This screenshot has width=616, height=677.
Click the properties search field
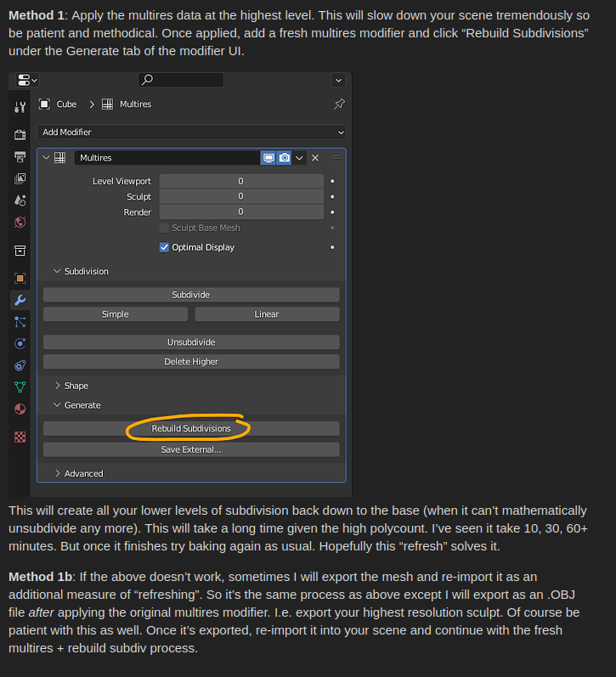point(181,80)
